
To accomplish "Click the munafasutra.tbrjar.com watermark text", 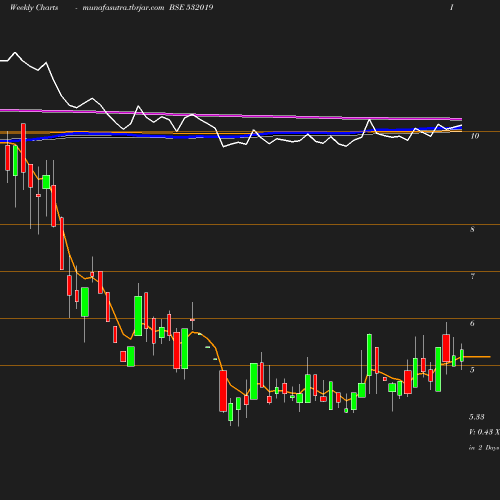I will click(x=123, y=8).
